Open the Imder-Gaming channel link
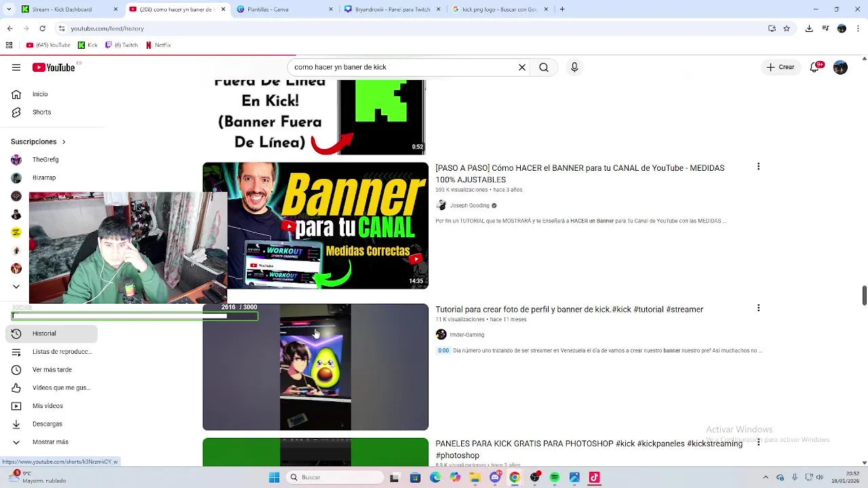This screenshot has height=488, width=868. (x=467, y=334)
